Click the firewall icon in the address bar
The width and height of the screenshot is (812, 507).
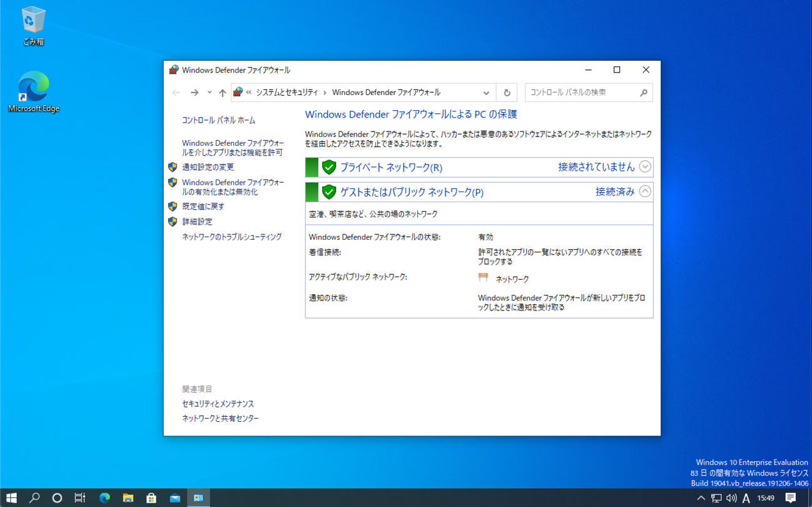[x=238, y=92]
